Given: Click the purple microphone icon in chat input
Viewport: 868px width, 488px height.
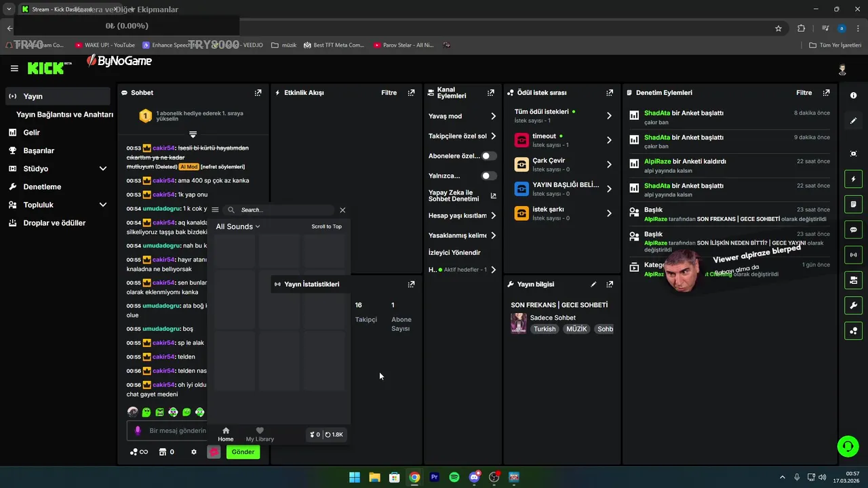Looking at the screenshot, I should pyautogui.click(x=138, y=430).
